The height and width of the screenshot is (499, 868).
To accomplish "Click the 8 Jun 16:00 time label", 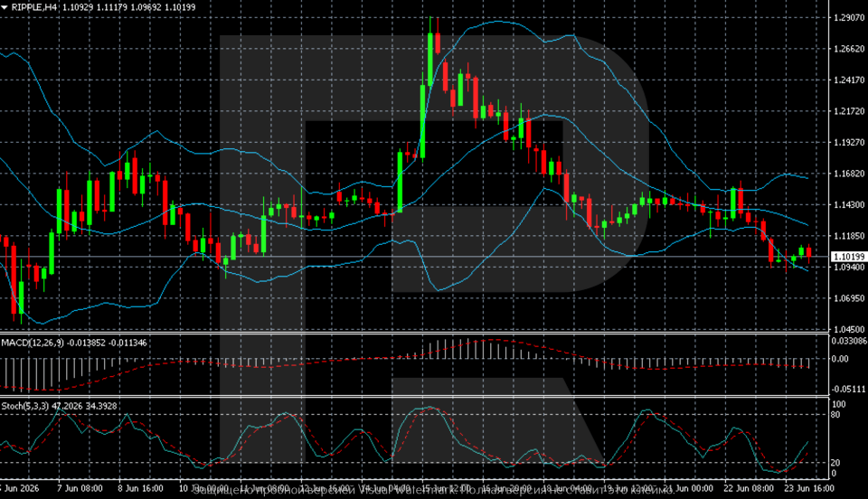I will coord(141,488).
